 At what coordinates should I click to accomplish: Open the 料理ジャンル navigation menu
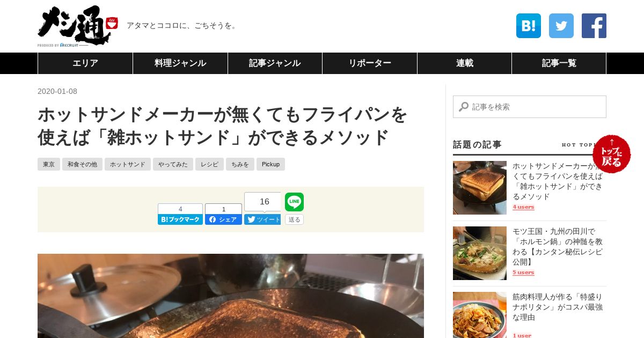coord(180,63)
